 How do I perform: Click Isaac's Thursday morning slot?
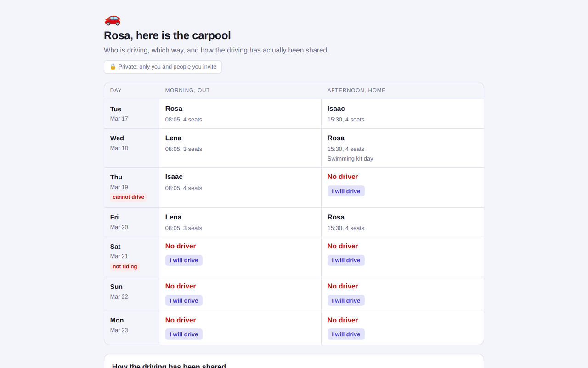pos(240,188)
